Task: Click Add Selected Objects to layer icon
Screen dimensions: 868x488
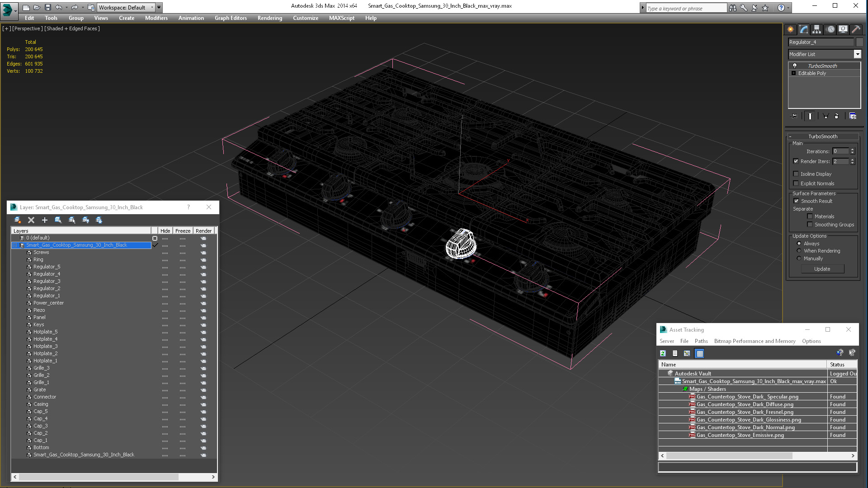Action: pyautogui.click(x=58, y=220)
